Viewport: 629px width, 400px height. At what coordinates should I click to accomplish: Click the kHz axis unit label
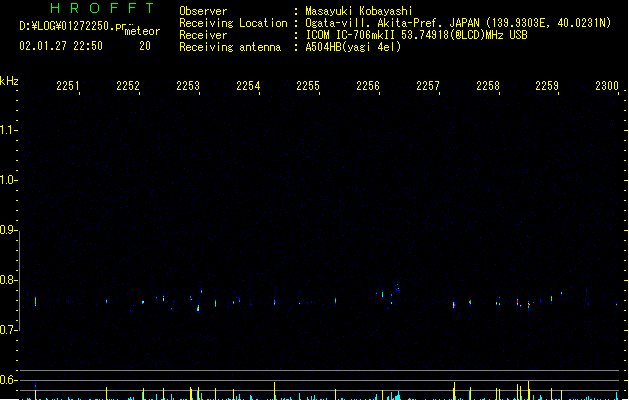click(9, 81)
